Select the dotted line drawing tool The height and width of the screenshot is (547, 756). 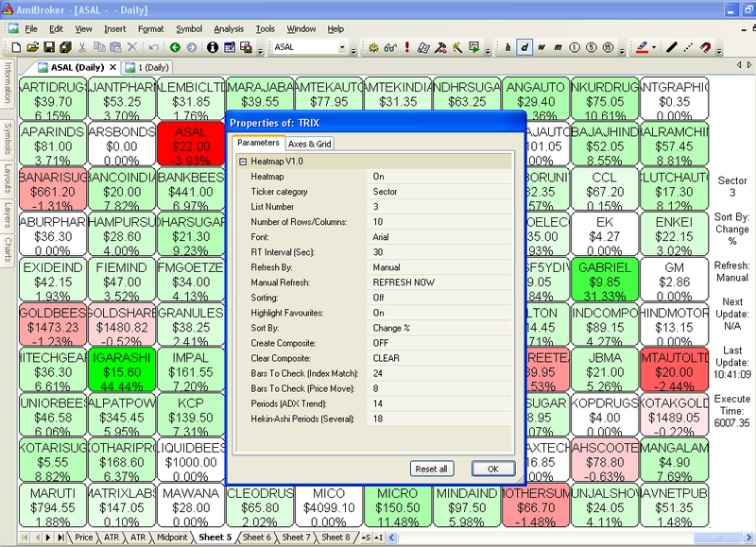689,47
